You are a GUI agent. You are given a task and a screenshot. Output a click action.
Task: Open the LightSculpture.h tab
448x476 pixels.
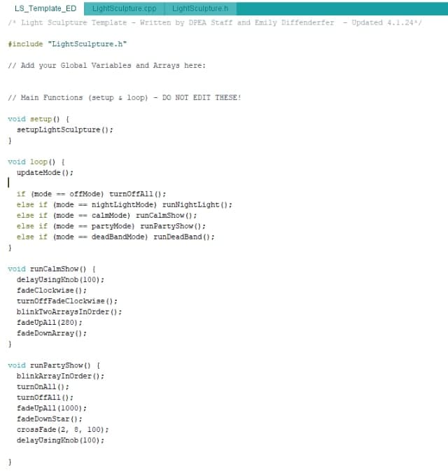[x=200, y=8]
